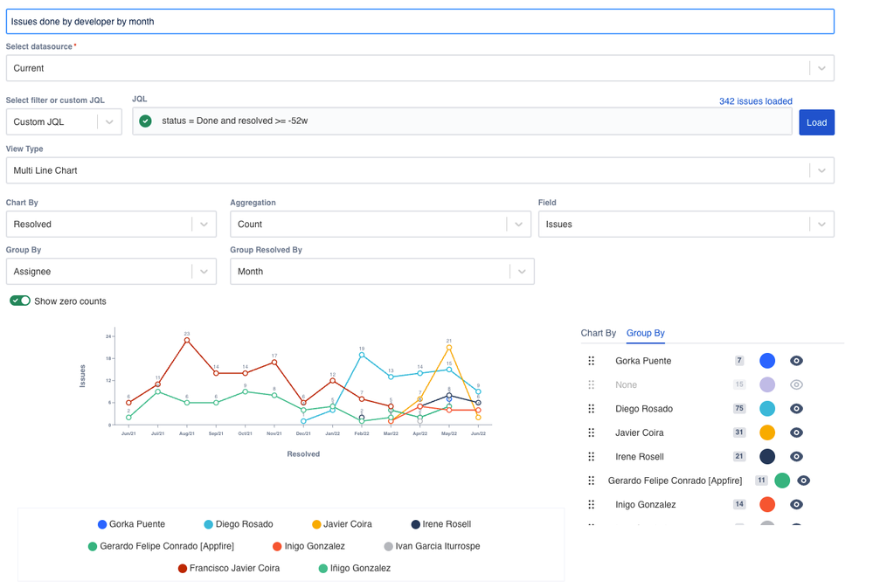The image size is (873, 588).
Task: Click Diego Rosado legend marker below chart
Action: click(208, 524)
